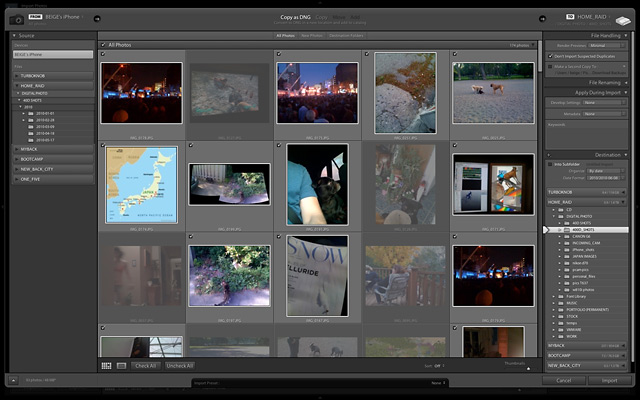
Task: Switch to grid view
Action: (107, 366)
